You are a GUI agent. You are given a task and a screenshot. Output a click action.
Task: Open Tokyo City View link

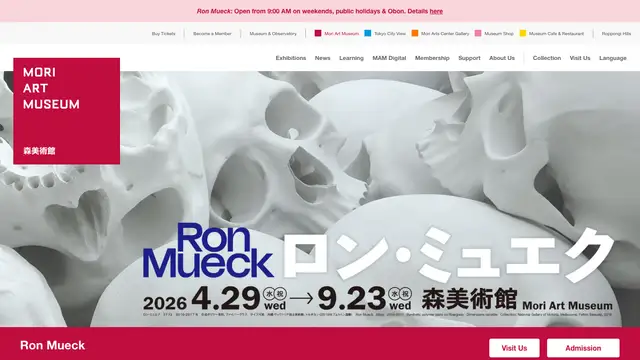point(390,34)
